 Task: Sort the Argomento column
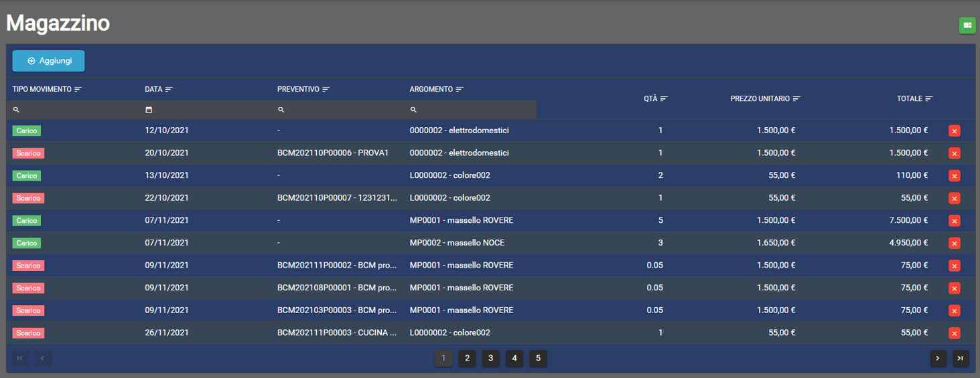(460, 89)
